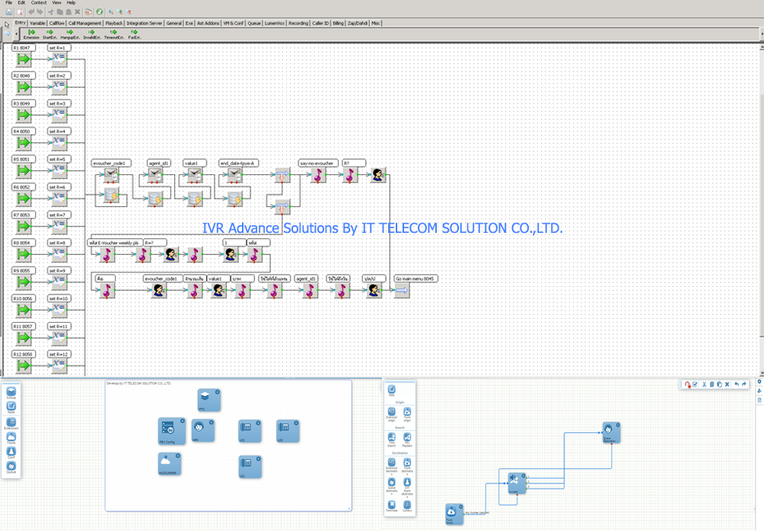This screenshot has height=532, width=764.
Task: Select the InvalidExt. entry tool
Action: (x=91, y=34)
